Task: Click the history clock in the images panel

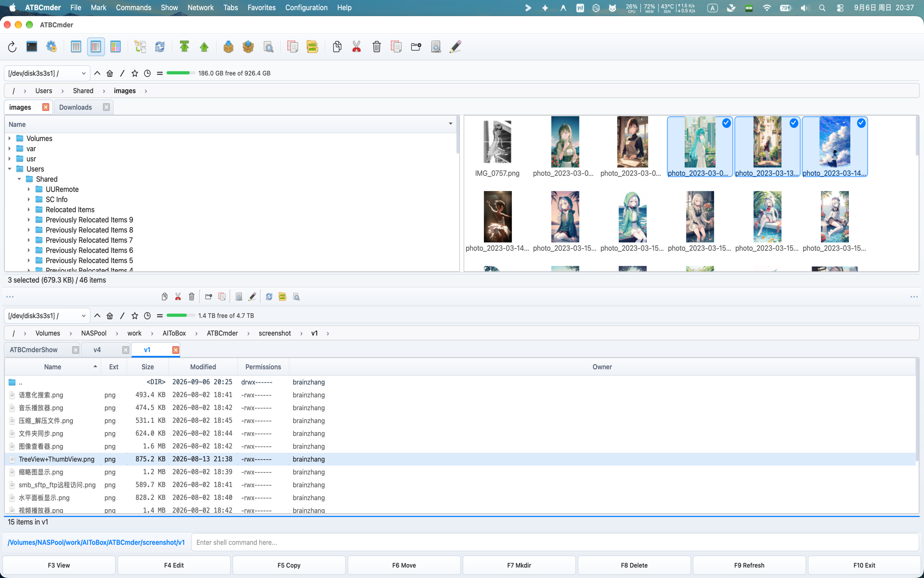Action: click(x=147, y=74)
